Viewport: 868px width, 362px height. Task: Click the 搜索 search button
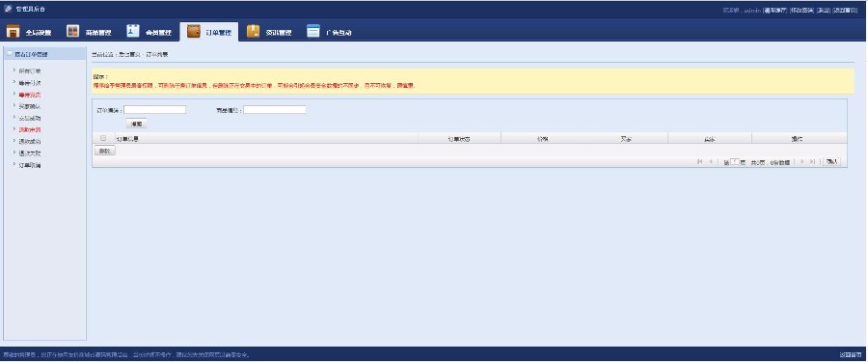[136, 124]
